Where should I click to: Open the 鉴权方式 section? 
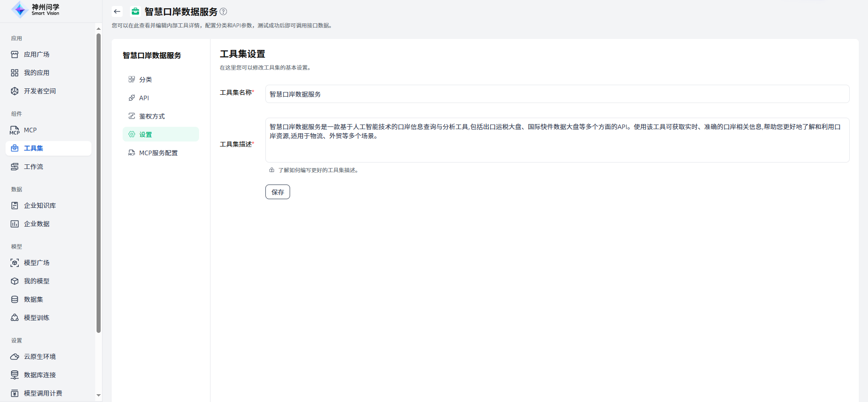[152, 116]
